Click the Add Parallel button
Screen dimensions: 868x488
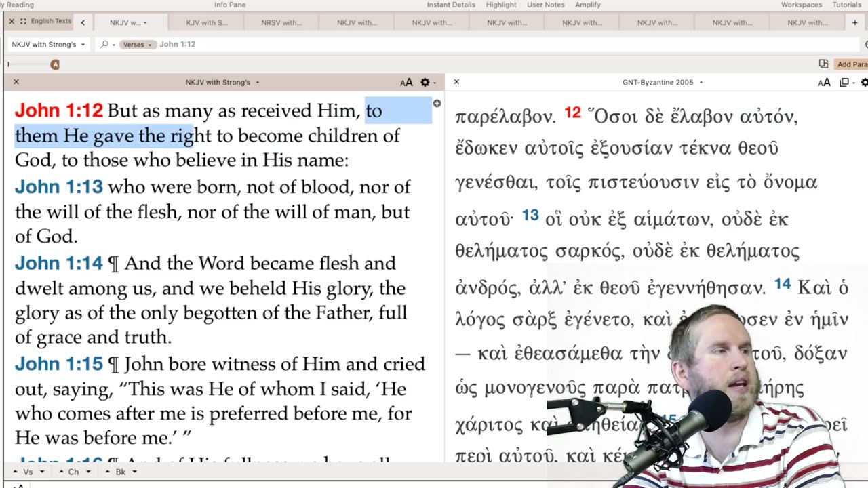[851, 64]
